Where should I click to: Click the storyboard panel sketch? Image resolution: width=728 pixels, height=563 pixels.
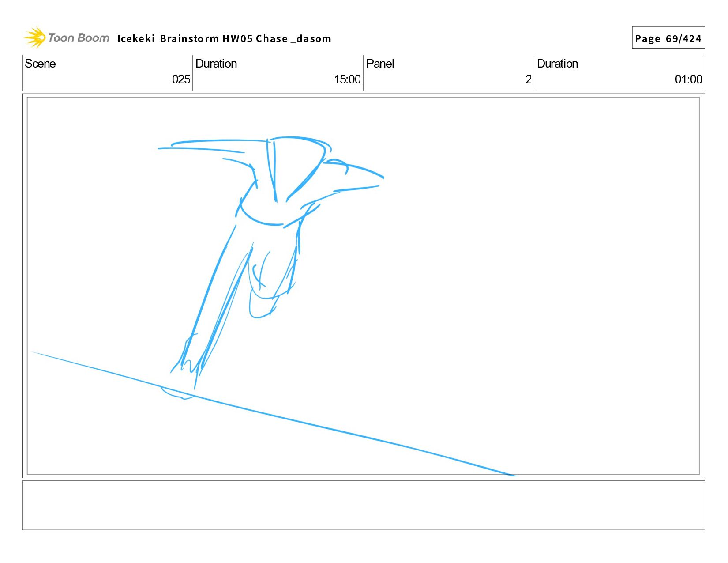pos(363,286)
